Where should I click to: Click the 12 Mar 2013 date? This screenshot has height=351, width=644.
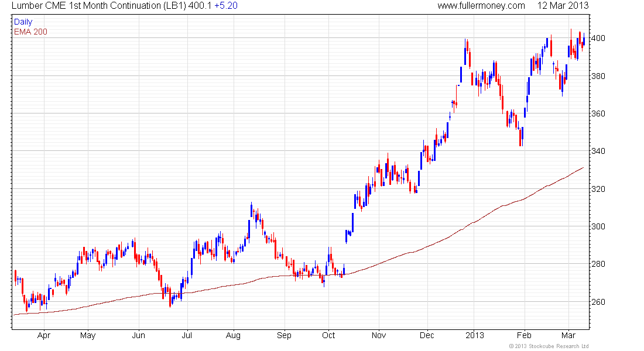click(x=563, y=6)
